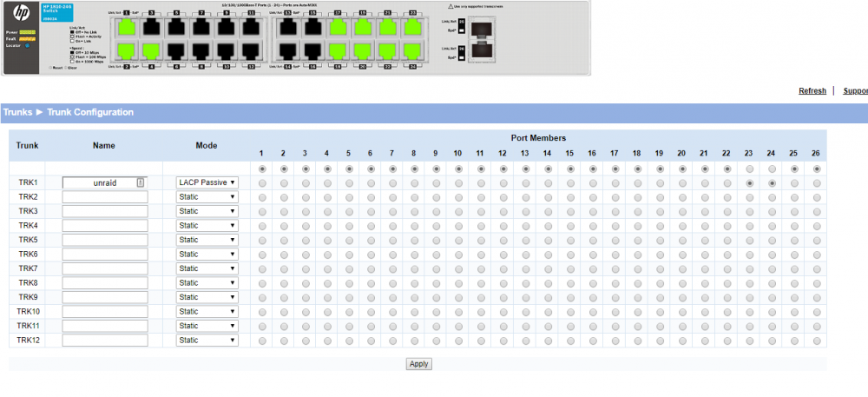Click the Refresh link
This screenshot has width=868, height=397.
812,91
